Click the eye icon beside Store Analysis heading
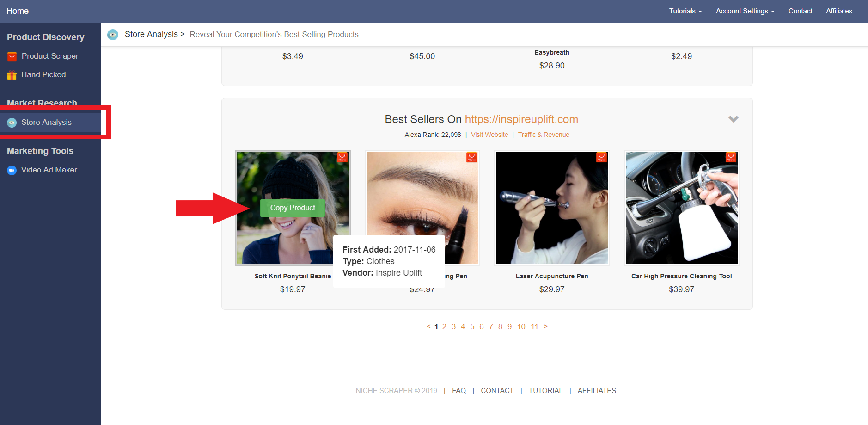The width and height of the screenshot is (868, 425). pyautogui.click(x=113, y=35)
